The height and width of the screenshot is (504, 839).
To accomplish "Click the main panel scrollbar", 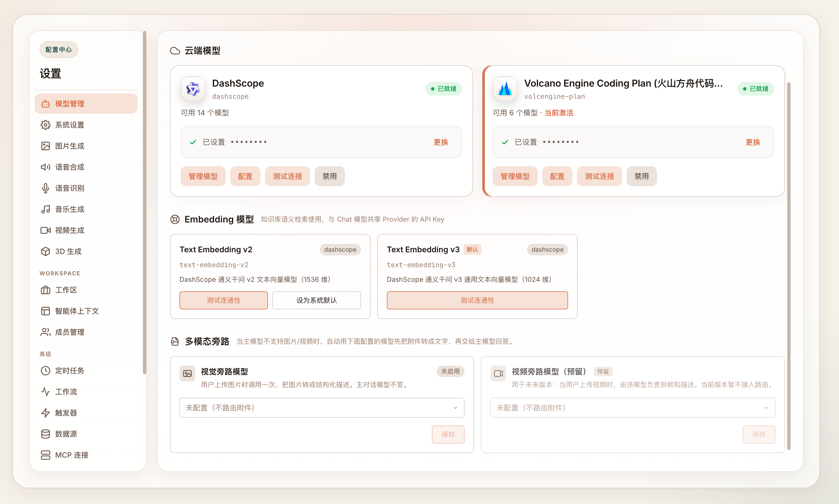I will pos(789,266).
